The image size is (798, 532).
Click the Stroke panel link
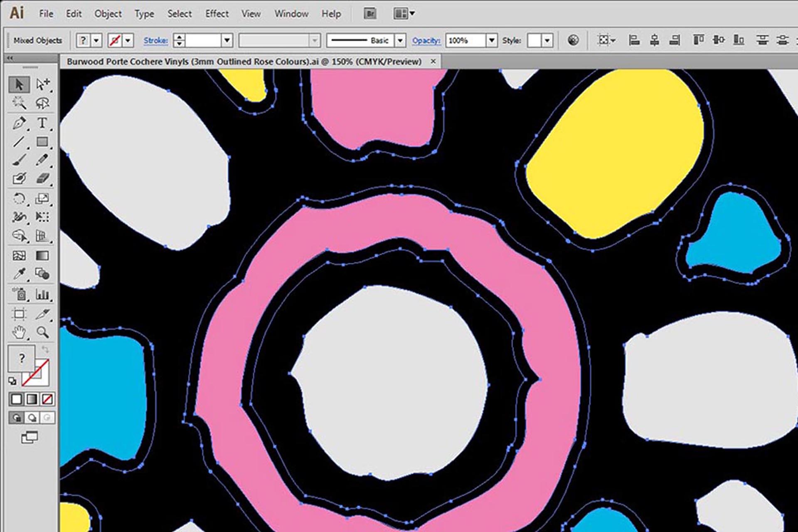(x=155, y=40)
